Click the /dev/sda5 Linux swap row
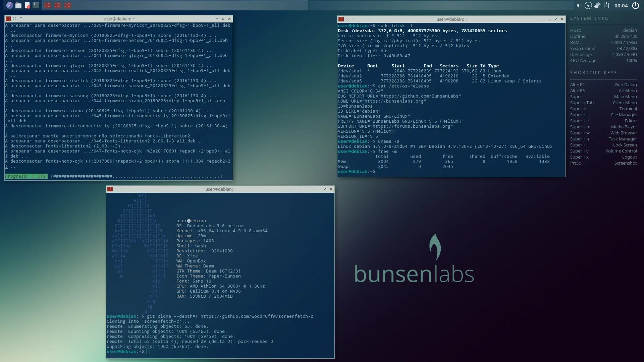644x362 pixels. (x=440, y=81)
